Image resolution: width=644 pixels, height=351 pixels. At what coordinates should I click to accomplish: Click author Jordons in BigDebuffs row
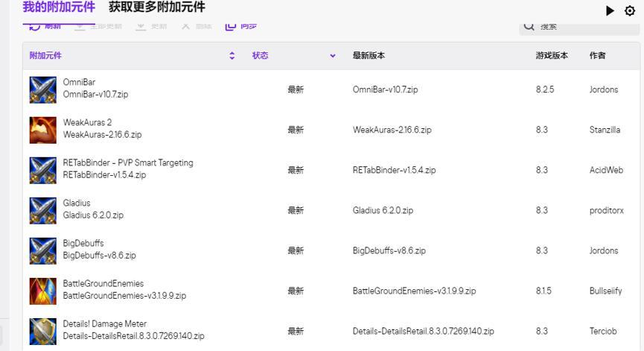click(x=603, y=250)
